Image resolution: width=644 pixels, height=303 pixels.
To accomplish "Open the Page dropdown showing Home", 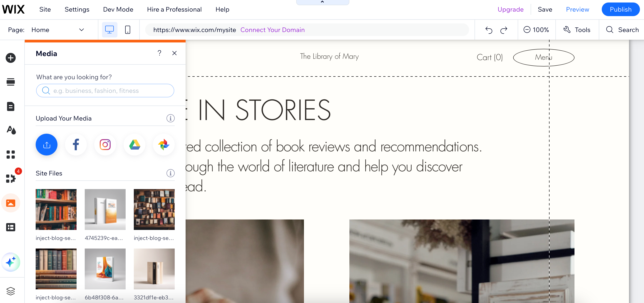I will point(57,30).
